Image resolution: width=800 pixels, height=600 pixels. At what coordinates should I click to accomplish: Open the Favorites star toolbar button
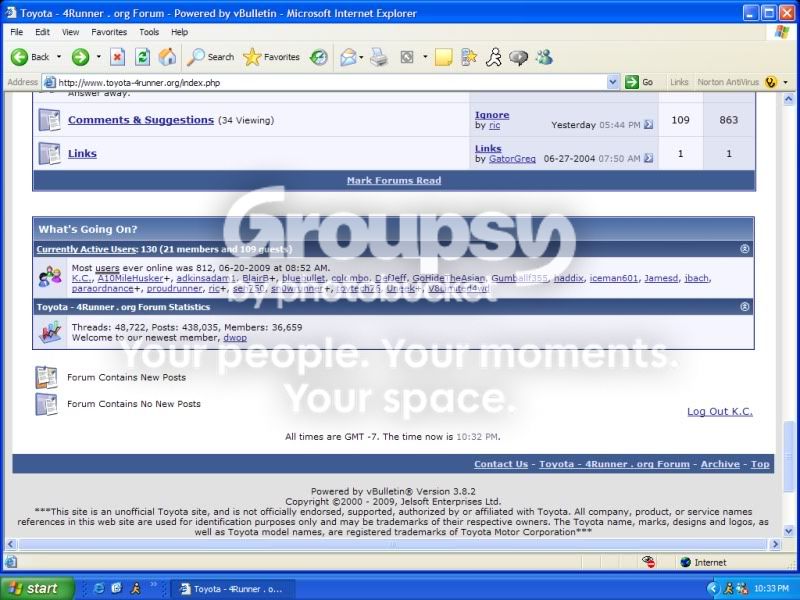271,57
